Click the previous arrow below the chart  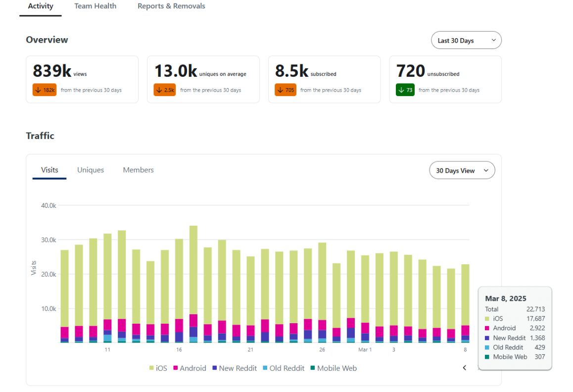[x=465, y=367]
